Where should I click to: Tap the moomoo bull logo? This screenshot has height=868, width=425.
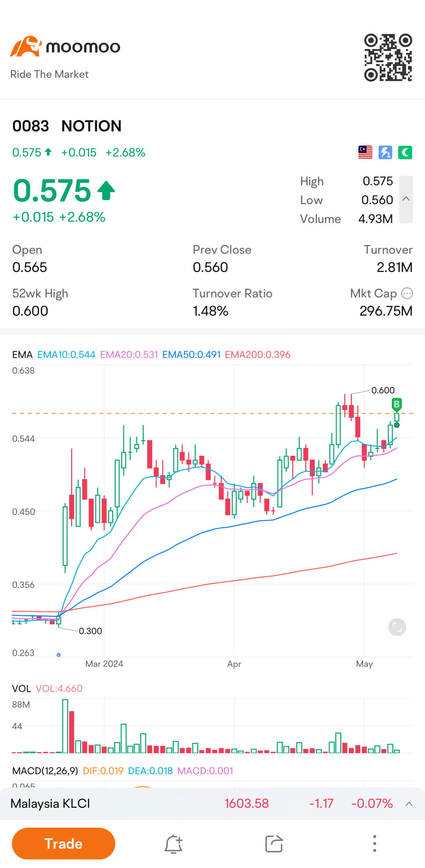(25, 46)
